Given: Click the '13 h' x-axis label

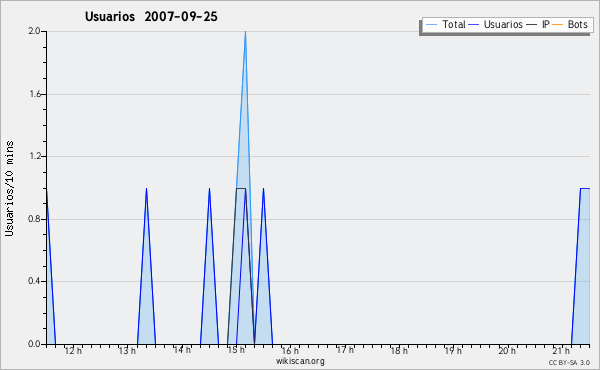Looking at the screenshot, I should tap(127, 350).
